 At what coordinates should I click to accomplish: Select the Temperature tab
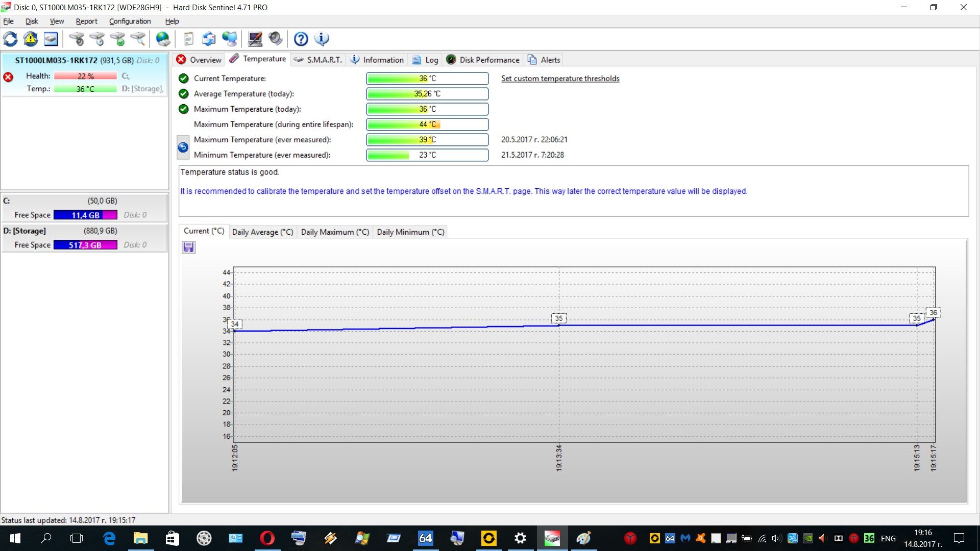258,59
